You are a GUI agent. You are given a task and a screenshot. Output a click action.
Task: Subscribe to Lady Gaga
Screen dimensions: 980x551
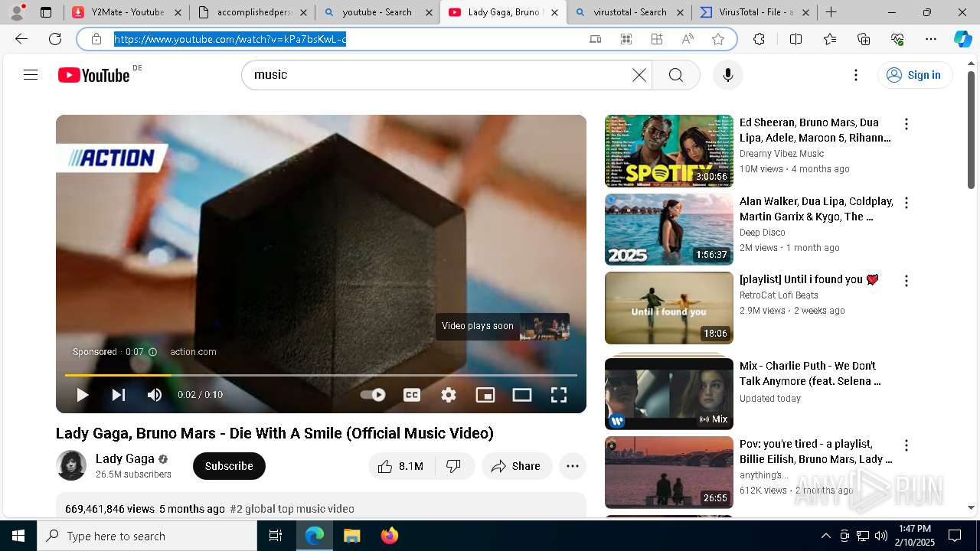(x=229, y=466)
